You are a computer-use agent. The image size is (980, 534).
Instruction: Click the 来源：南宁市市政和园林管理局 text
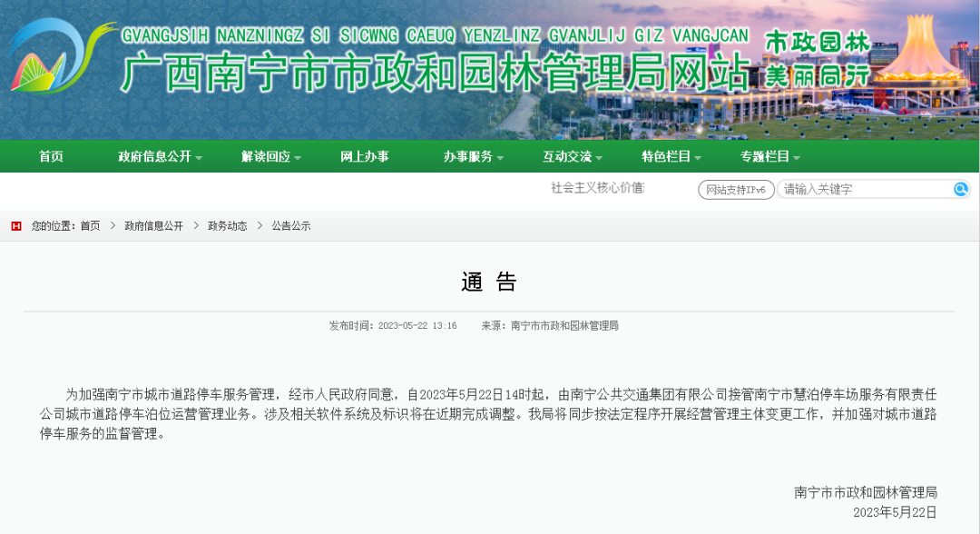coord(550,326)
